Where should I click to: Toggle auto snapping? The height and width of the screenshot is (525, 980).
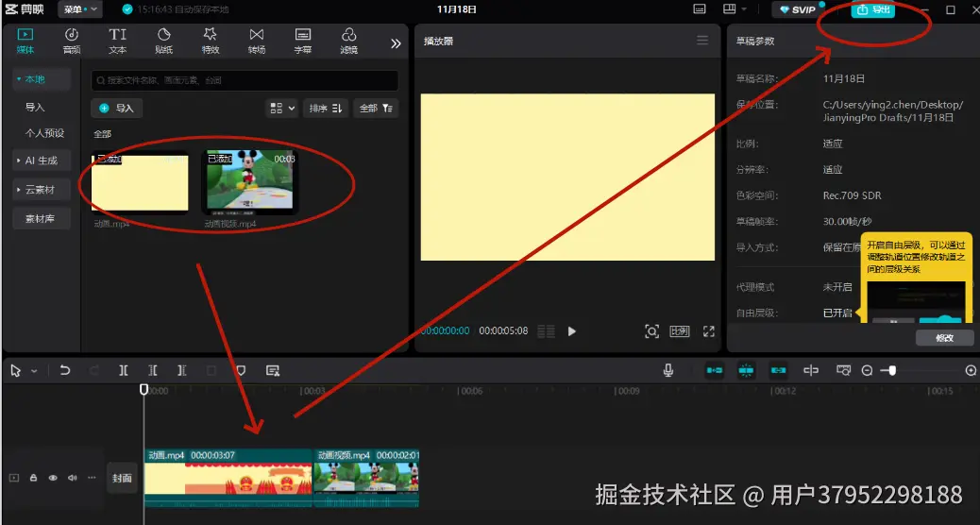(x=746, y=371)
